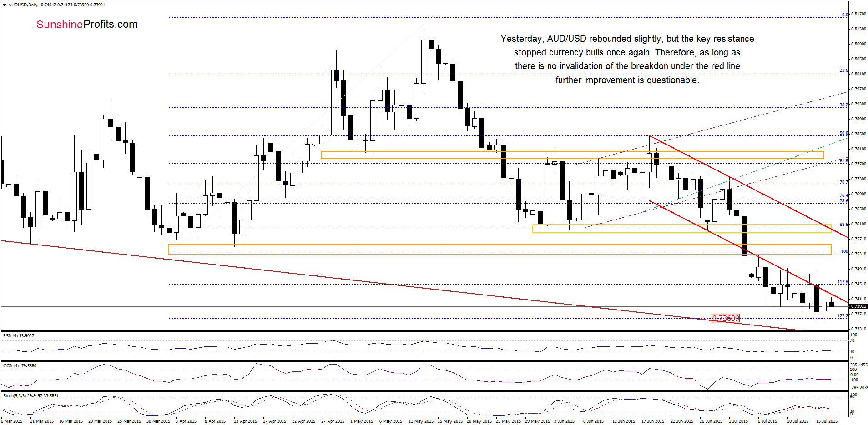Screen dimensions: 868x425
Task: Click the CCI scale value 235.4455
Action: (x=859, y=365)
